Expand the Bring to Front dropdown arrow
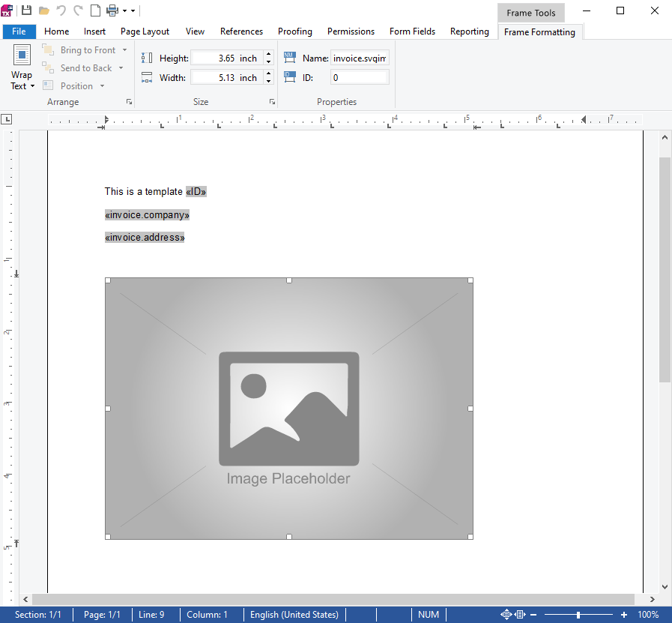 (x=124, y=50)
